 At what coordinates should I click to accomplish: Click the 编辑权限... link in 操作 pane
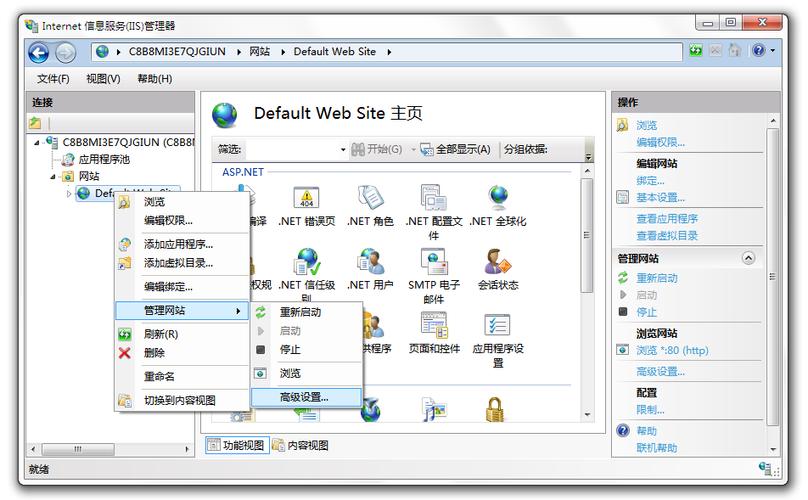click(660, 142)
